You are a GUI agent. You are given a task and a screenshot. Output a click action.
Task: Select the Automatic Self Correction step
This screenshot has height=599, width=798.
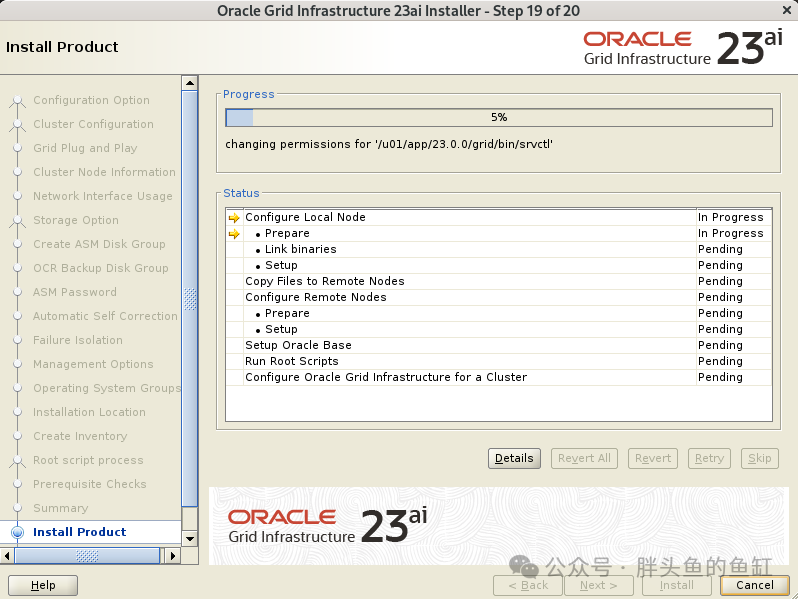105,316
